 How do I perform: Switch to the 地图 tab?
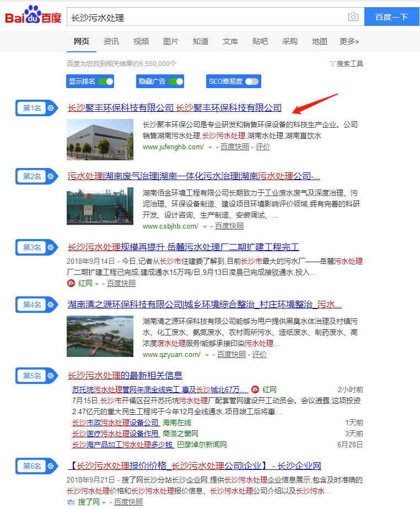point(320,41)
